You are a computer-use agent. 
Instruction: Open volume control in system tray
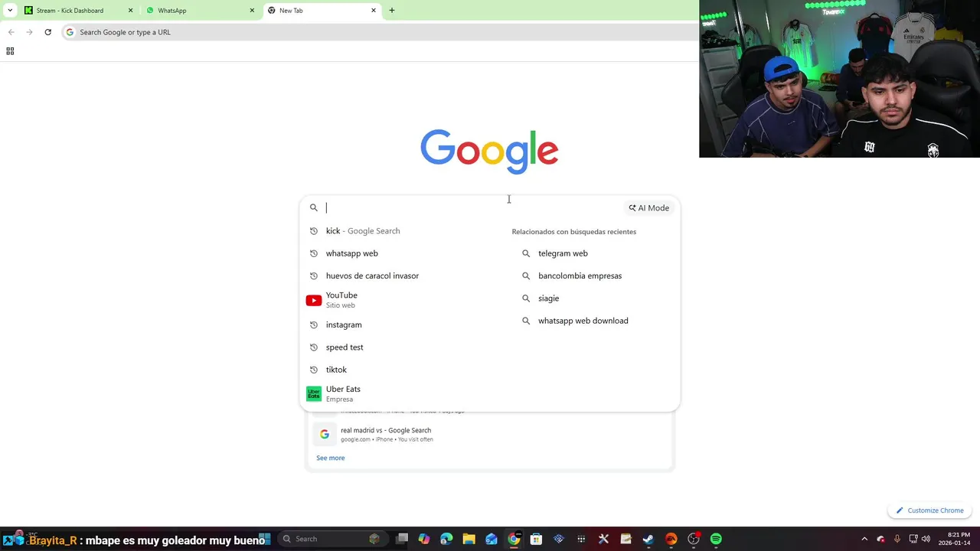[926, 539]
